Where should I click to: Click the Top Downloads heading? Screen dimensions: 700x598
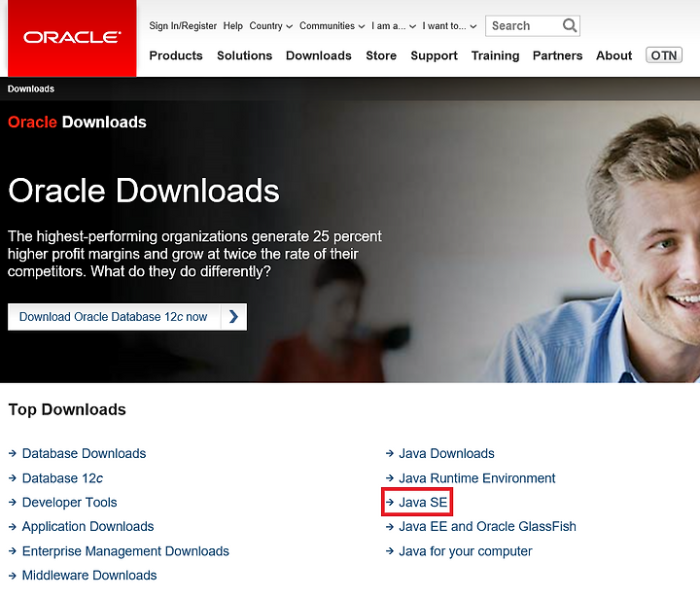(67, 409)
